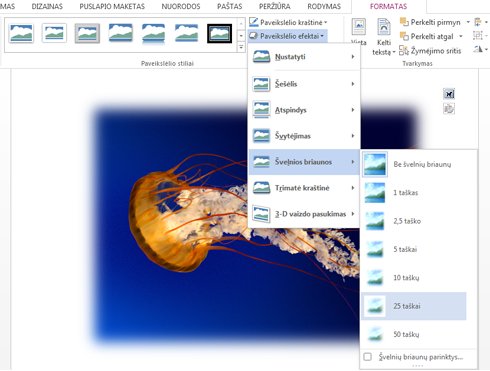This screenshot has width=490, height=371.
Task: Open Perkelti atgal dropdown arrow
Action: (x=461, y=36)
